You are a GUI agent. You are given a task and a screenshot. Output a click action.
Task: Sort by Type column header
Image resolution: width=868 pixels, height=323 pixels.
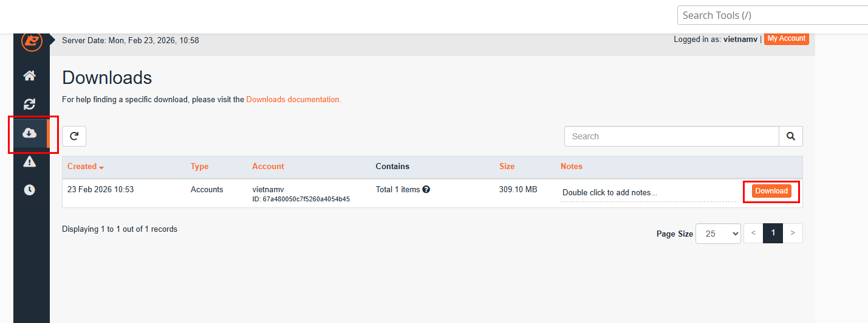199,166
